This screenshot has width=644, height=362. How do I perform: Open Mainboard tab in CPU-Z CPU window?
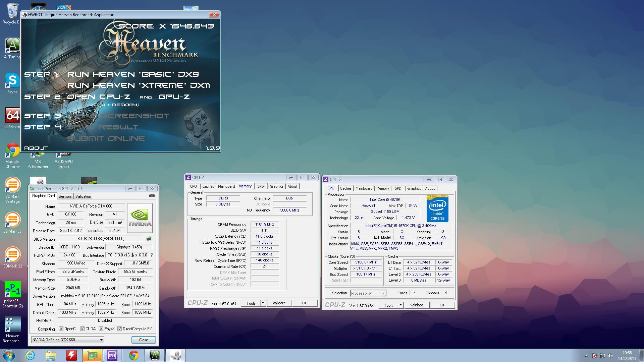click(x=364, y=188)
